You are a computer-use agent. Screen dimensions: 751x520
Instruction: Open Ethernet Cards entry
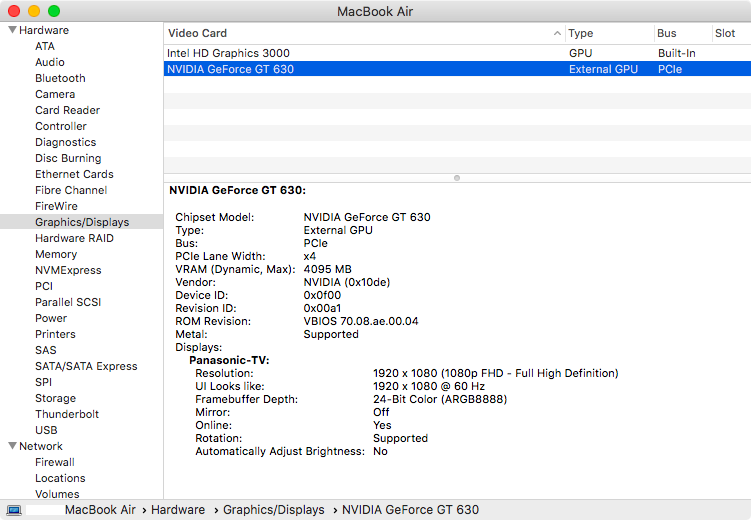point(74,174)
